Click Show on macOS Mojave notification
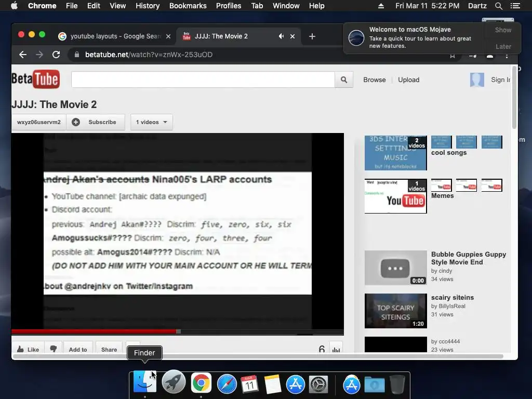This screenshot has height=399, width=532. [x=503, y=30]
